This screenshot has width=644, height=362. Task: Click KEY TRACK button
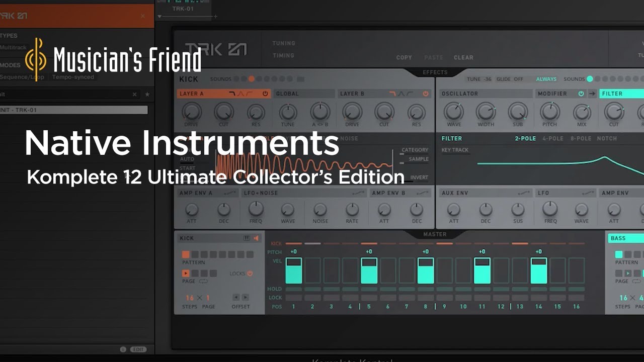tap(455, 150)
